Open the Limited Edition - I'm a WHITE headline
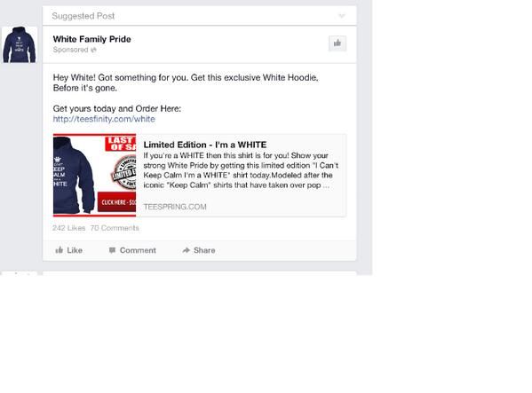Viewport: 532px width, 393px height. pos(205,145)
